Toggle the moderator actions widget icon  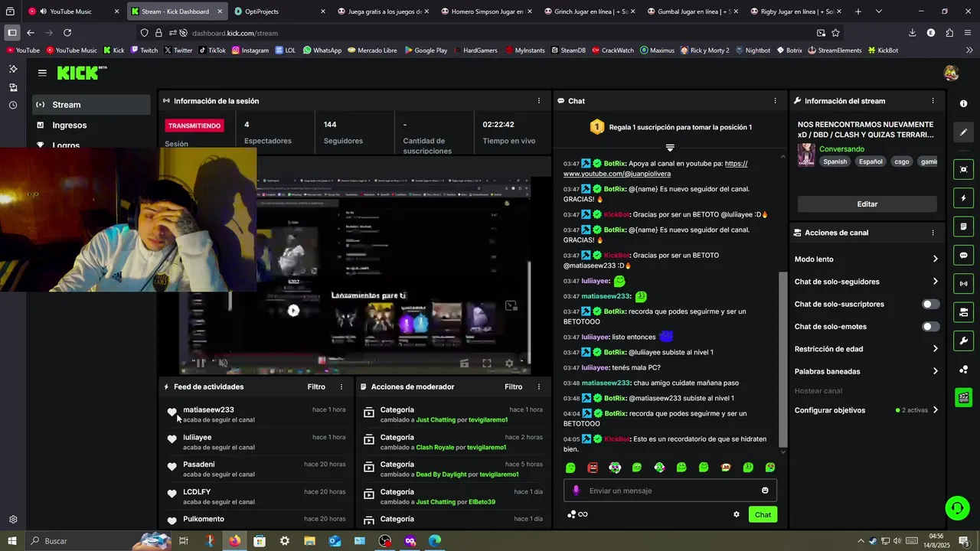(963, 312)
